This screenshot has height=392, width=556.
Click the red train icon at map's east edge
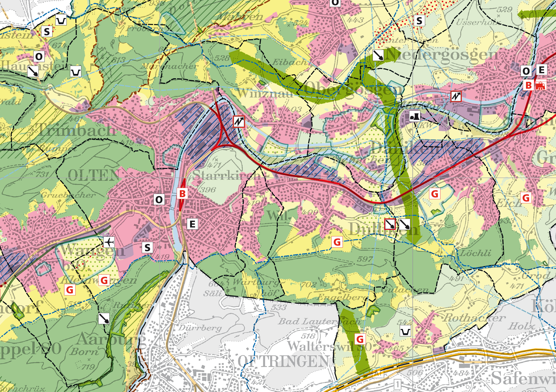click(x=540, y=85)
